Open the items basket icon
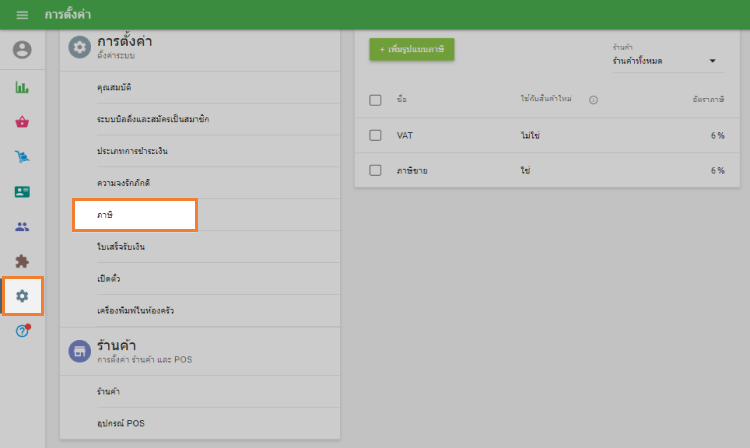 [22, 122]
